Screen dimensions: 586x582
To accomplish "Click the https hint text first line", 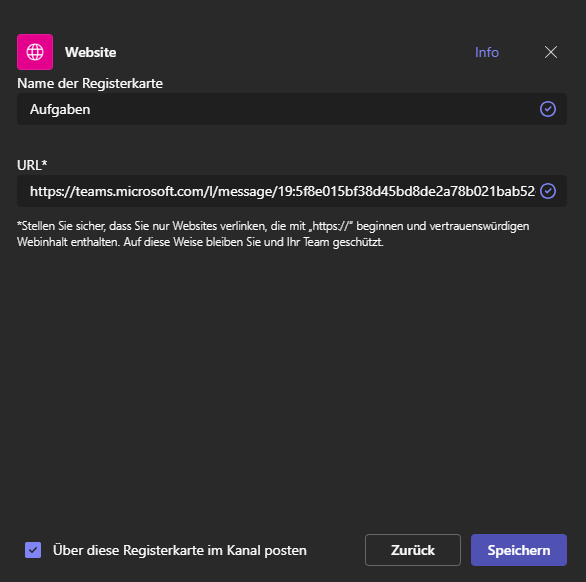I will (x=273, y=226).
